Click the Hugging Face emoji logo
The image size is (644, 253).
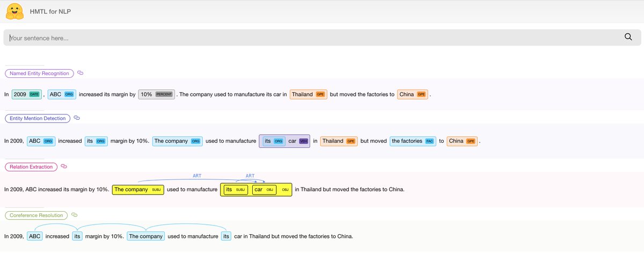(x=14, y=11)
